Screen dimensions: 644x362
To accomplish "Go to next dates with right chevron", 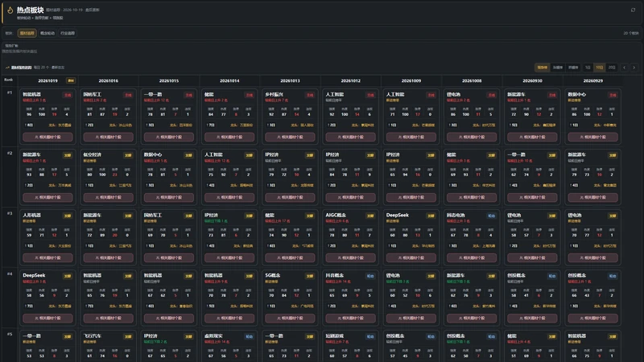I will pyautogui.click(x=634, y=68).
